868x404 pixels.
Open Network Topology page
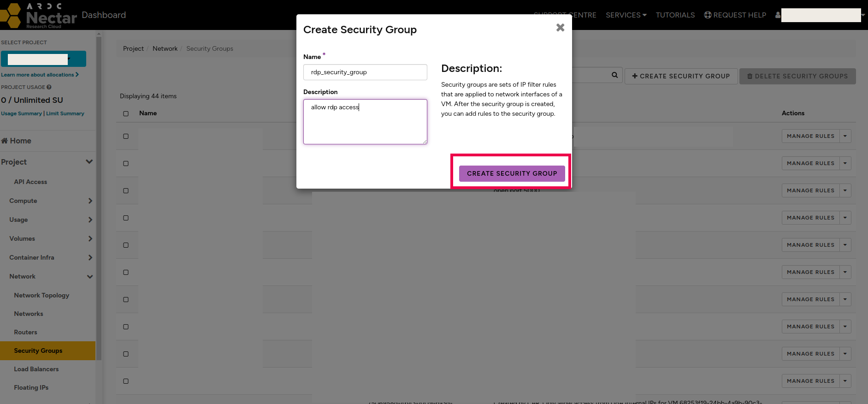(x=41, y=295)
